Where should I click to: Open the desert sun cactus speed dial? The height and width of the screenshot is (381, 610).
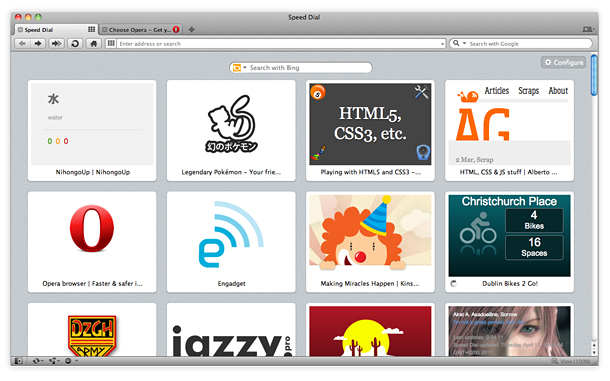(x=370, y=330)
